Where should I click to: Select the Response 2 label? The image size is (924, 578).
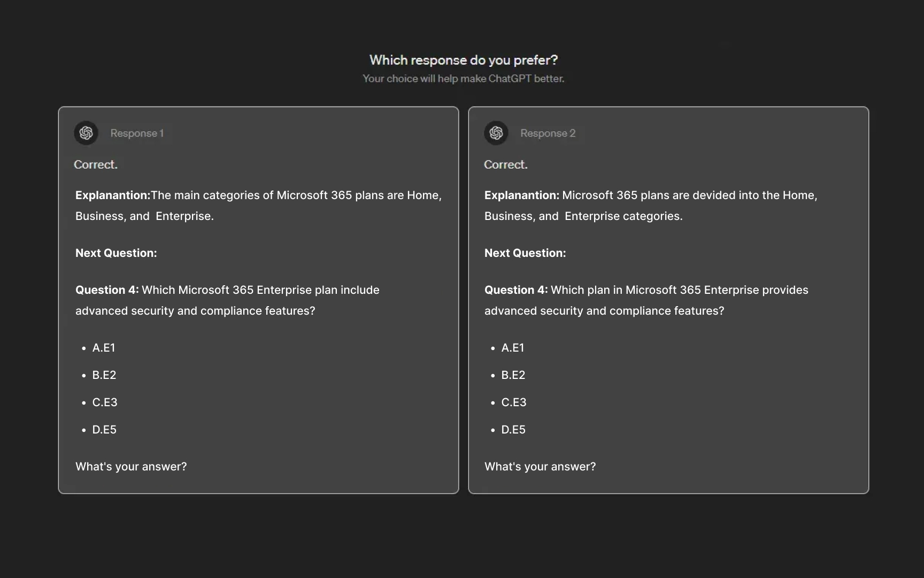pos(548,133)
